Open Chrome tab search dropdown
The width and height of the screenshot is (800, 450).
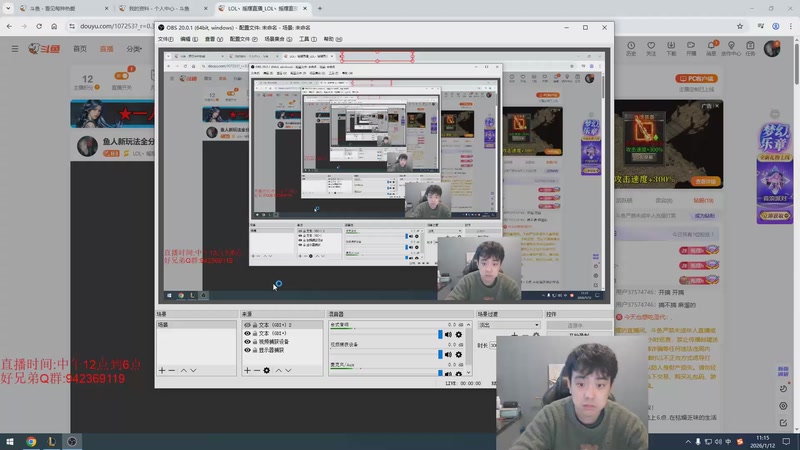click(x=8, y=8)
